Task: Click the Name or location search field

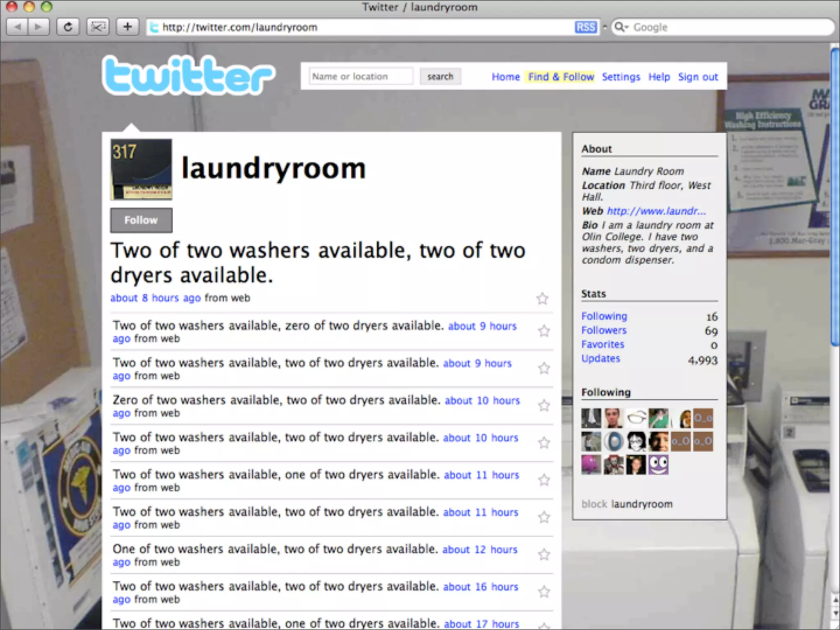Action: (x=361, y=77)
